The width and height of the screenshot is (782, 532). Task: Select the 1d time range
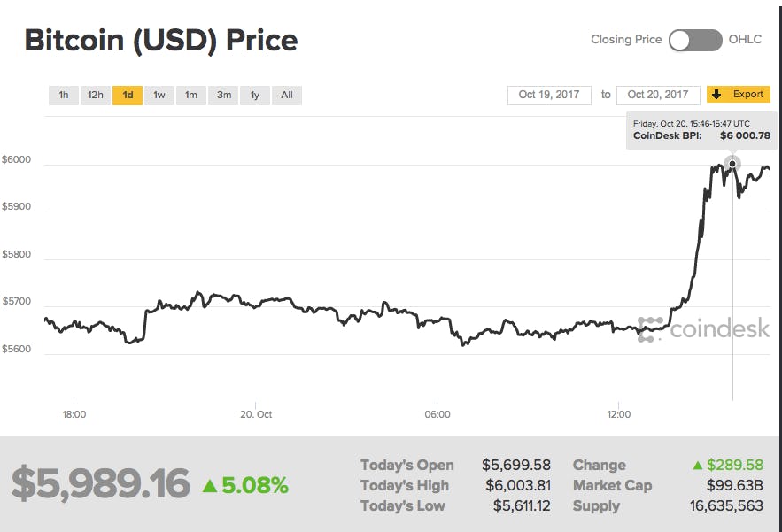click(x=128, y=95)
